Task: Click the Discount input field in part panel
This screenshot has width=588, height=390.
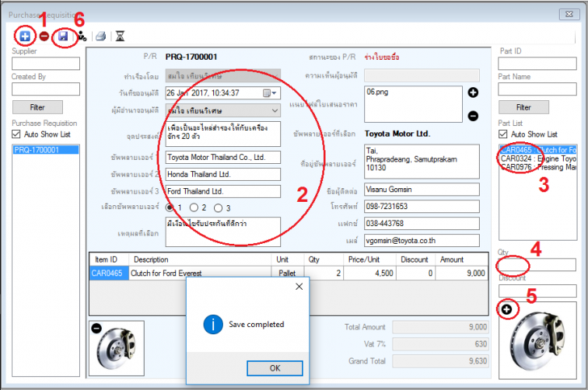Action: click(537, 291)
